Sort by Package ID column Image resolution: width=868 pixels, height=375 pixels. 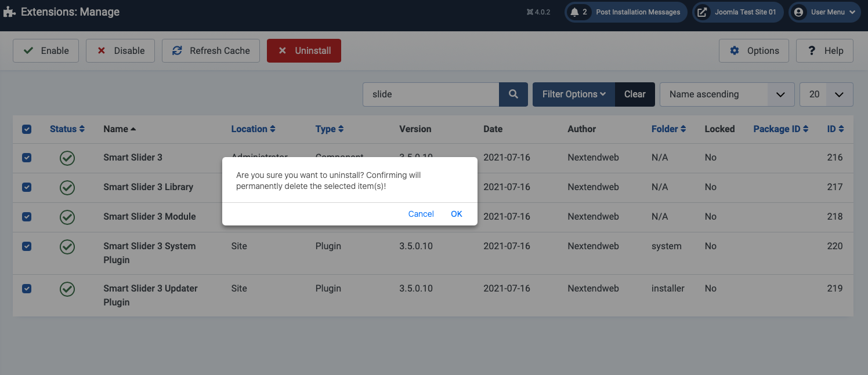click(x=781, y=129)
